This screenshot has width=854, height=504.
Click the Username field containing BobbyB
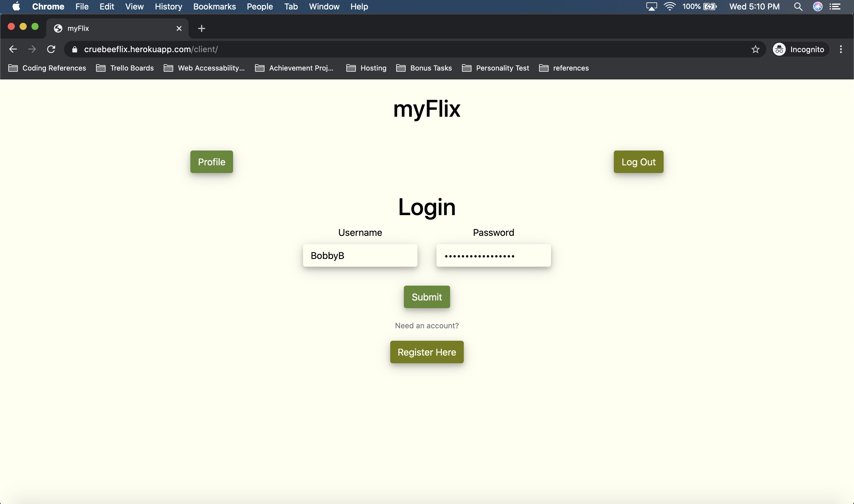pos(360,255)
